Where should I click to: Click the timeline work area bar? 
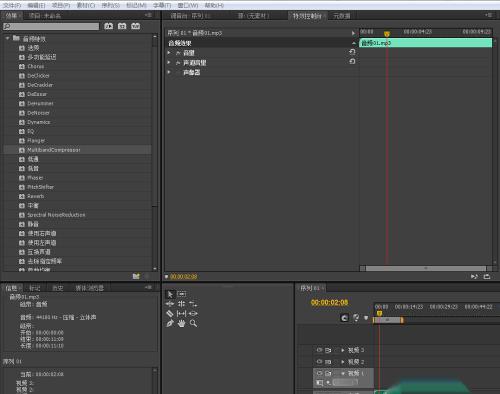pyautogui.click(x=388, y=320)
